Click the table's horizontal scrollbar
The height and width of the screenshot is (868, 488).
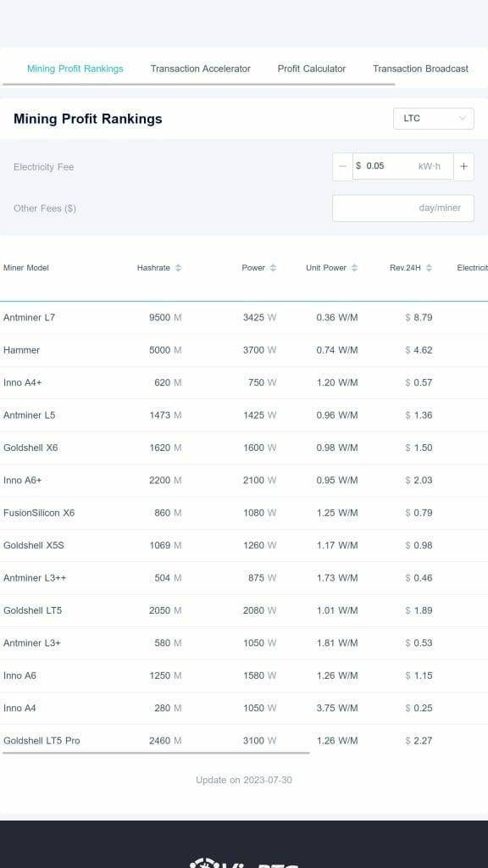pyautogui.click(x=156, y=753)
